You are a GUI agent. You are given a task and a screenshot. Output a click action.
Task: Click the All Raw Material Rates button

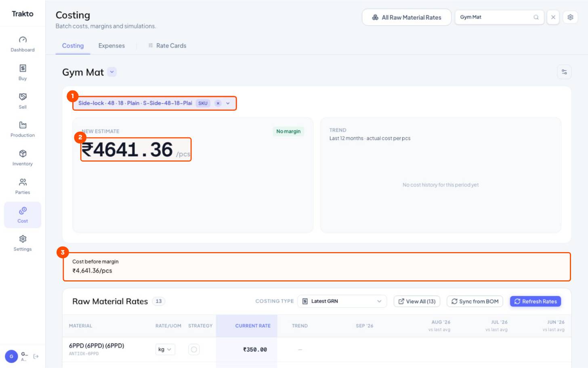(x=406, y=17)
